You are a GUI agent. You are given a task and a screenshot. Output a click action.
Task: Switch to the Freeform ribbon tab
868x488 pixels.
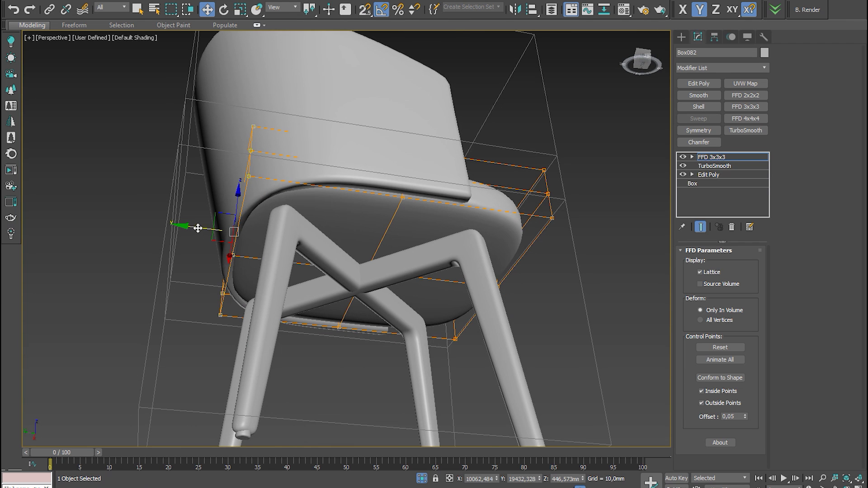coord(74,25)
